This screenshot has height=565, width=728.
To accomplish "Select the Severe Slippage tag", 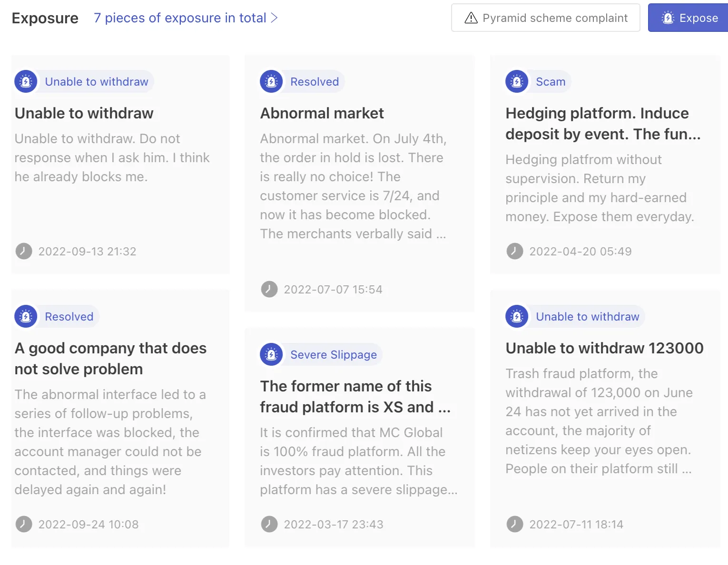I will click(x=334, y=354).
